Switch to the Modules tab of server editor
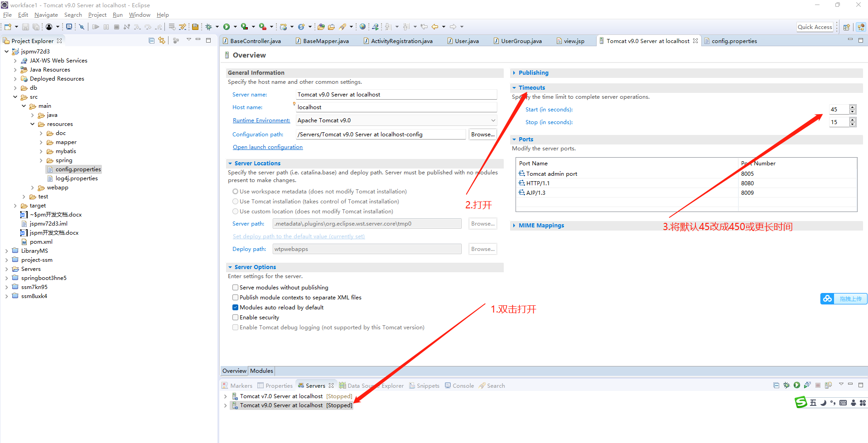Screen dimensions: 868x443 [x=261, y=371]
